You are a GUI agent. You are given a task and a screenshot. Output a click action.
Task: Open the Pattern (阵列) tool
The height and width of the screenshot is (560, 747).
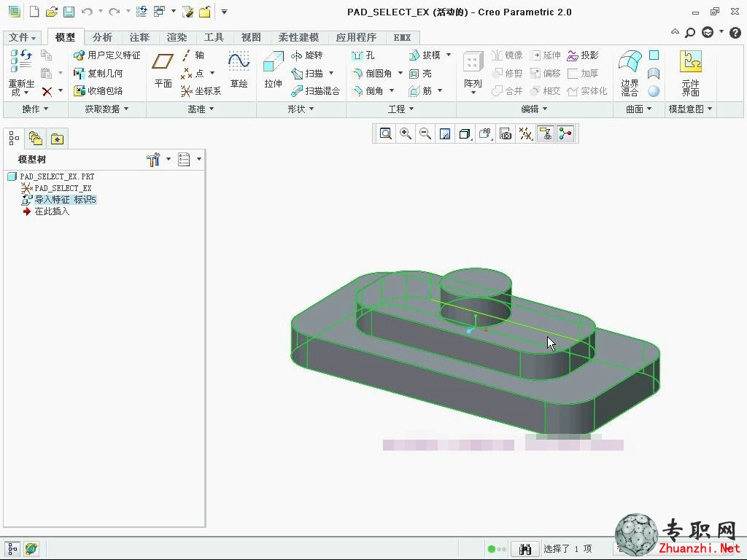tap(473, 71)
